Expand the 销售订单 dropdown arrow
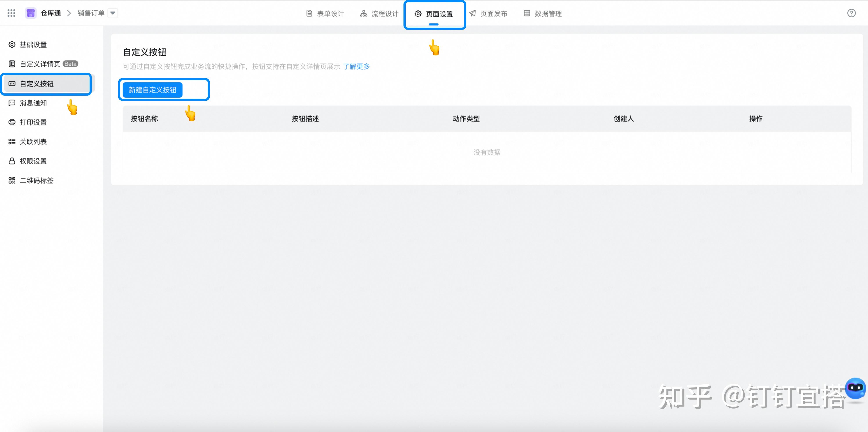Viewport: 868px width, 432px height. click(x=113, y=13)
